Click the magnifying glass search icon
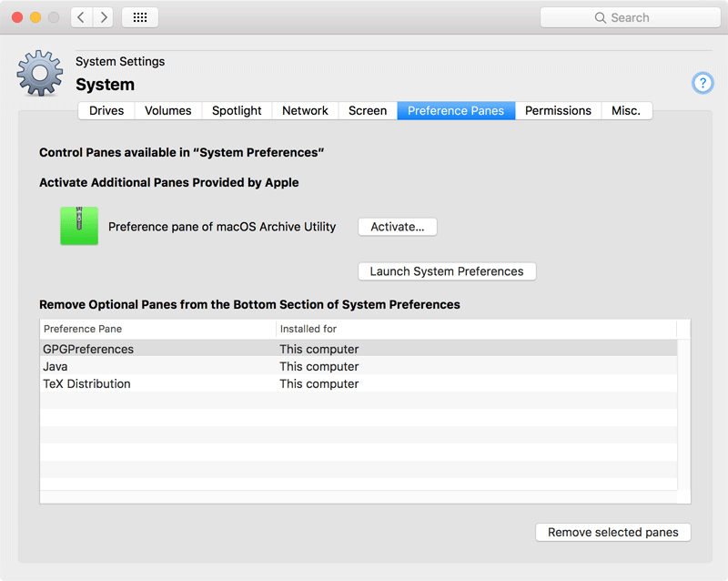This screenshot has width=728, height=581. tap(601, 17)
